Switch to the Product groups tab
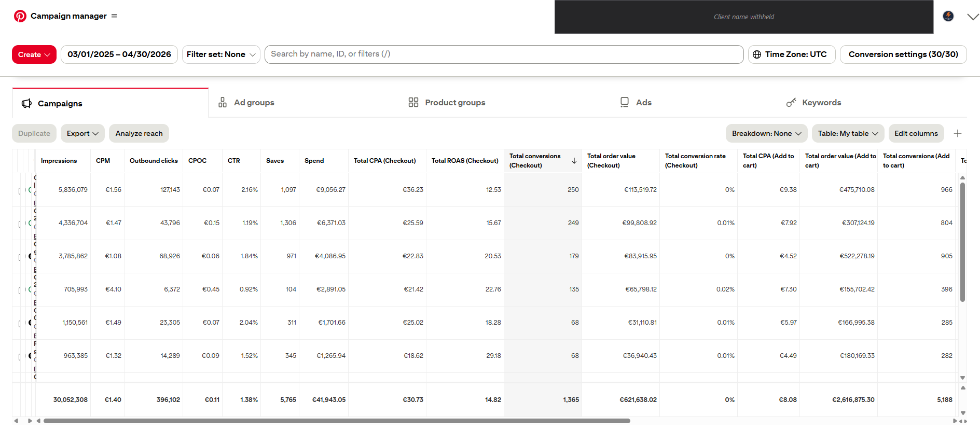 pos(447,103)
